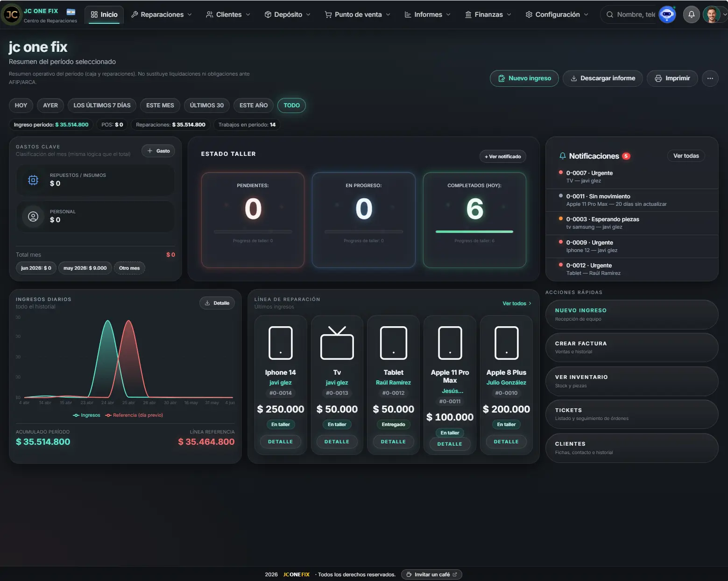Image resolution: width=728 pixels, height=581 pixels.
Task: Open notification 0-0007 Urgente
Action: click(x=632, y=177)
